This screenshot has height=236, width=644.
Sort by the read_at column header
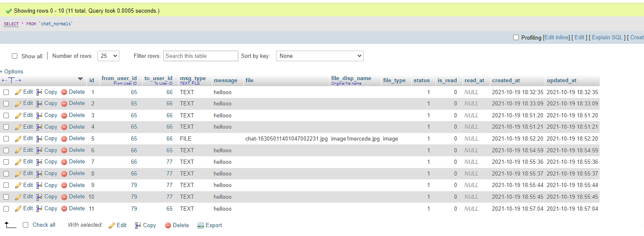pyautogui.click(x=474, y=80)
